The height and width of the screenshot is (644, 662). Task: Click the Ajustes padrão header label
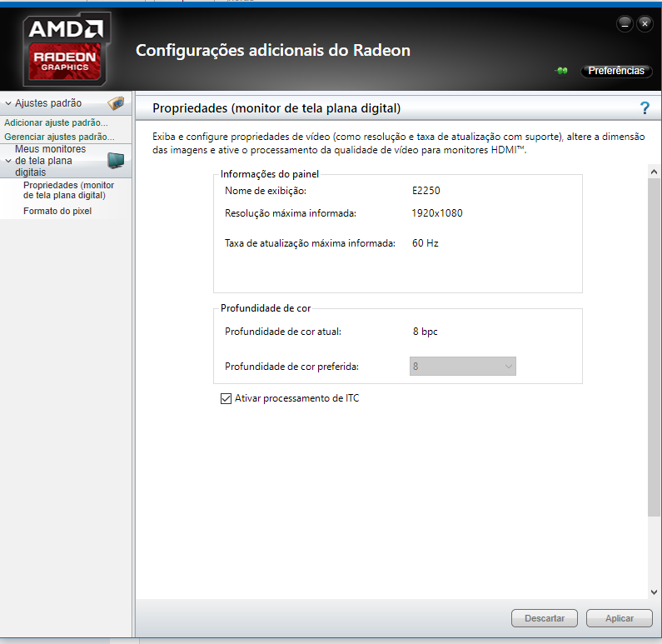(48, 103)
